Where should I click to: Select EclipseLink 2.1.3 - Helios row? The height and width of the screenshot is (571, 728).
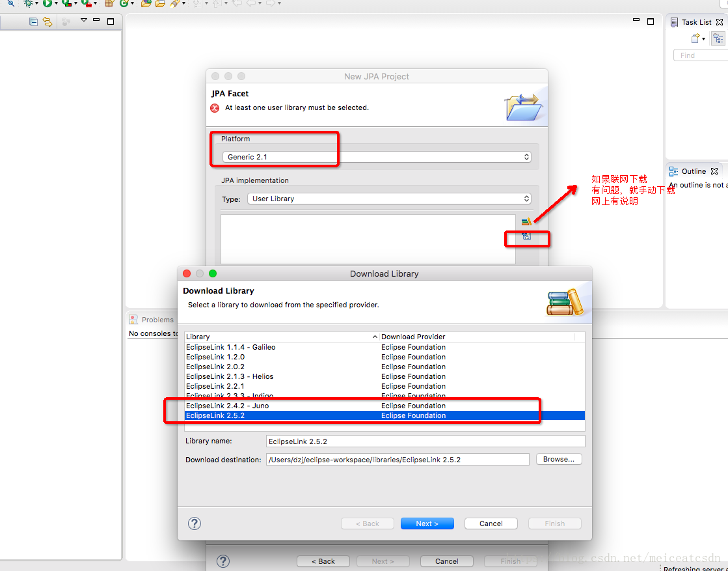pyautogui.click(x=384, y=376)
